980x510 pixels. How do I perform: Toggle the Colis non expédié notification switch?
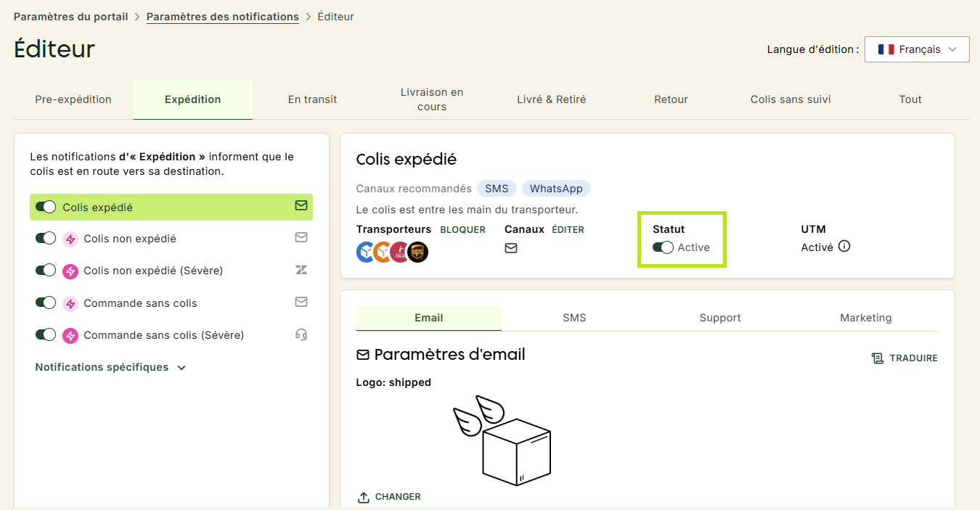click(46, 238)
